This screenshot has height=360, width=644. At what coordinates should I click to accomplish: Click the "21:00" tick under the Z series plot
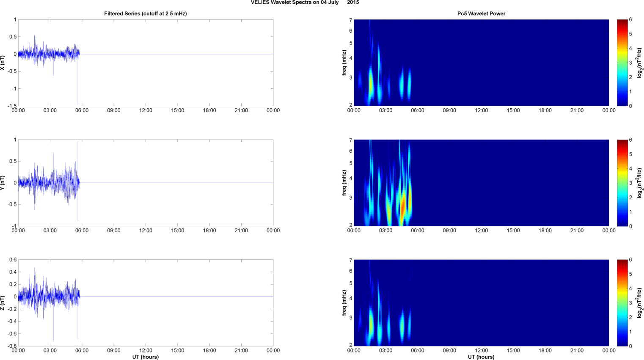tap(241, 350)
